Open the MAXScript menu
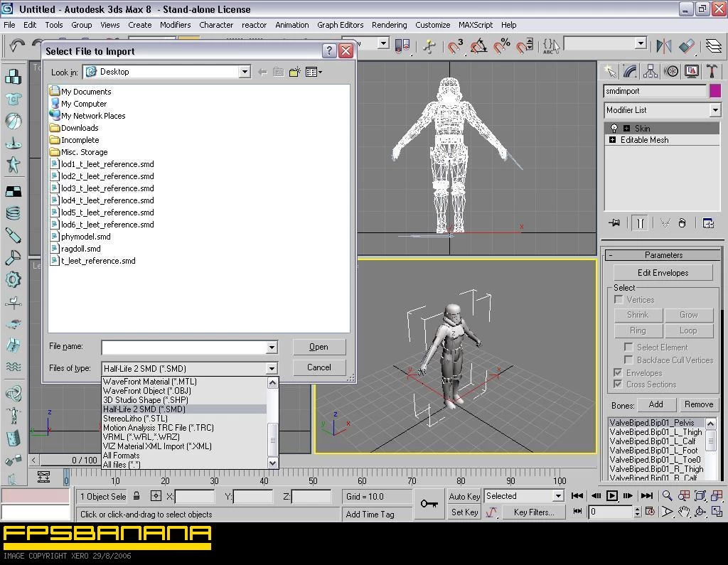This screenshot has width=728, height=565. click(x=476, y=25)
